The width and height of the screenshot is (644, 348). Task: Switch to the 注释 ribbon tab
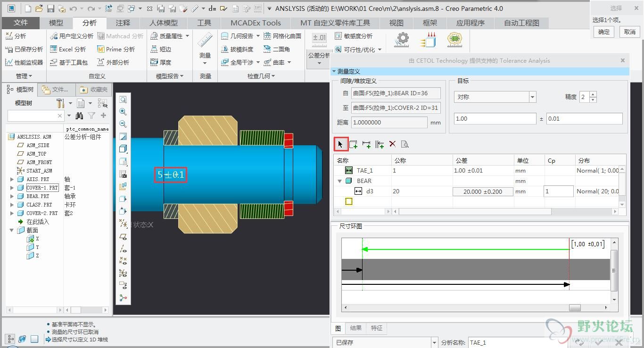coord(123,23)
